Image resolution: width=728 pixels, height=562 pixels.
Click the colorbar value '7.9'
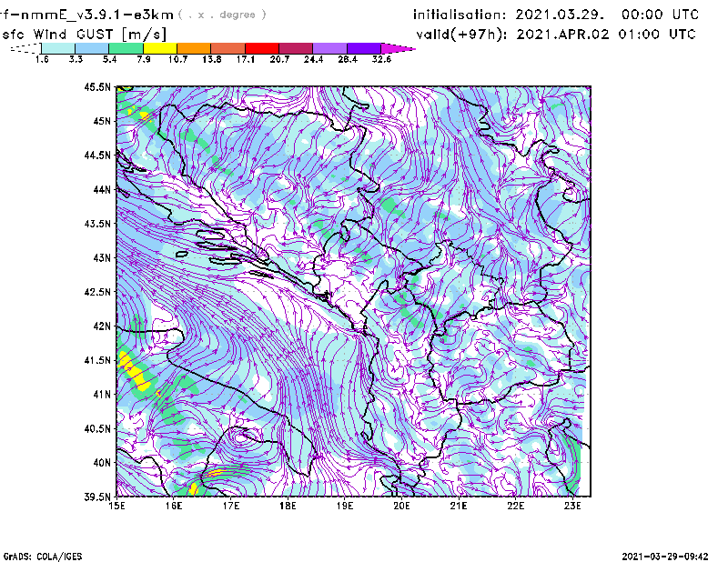point(144,59)
